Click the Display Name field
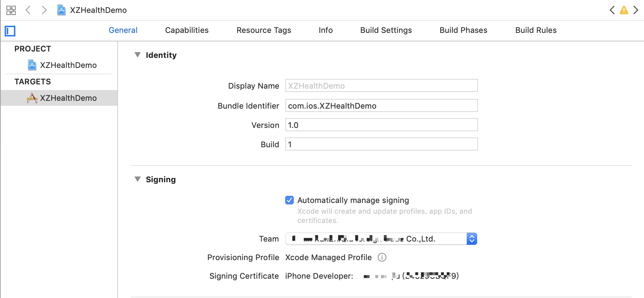 point(381,86)
